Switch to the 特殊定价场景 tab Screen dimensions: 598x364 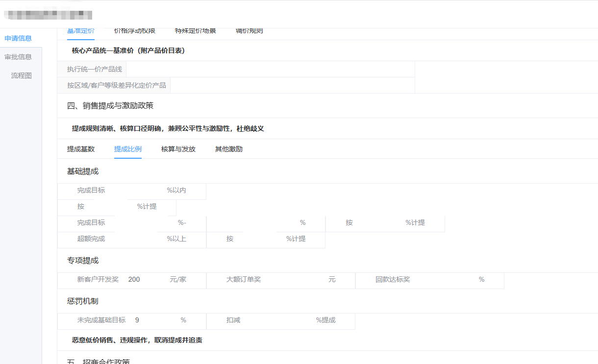click(x=196, y=31)
